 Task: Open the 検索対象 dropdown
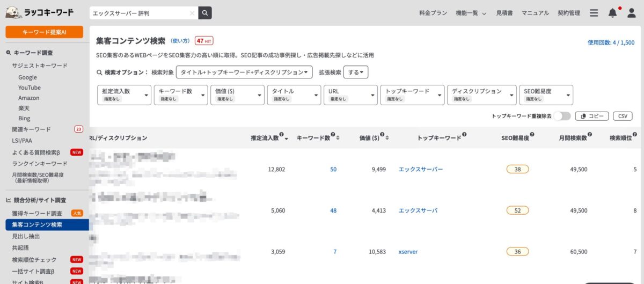coord(244,72)
